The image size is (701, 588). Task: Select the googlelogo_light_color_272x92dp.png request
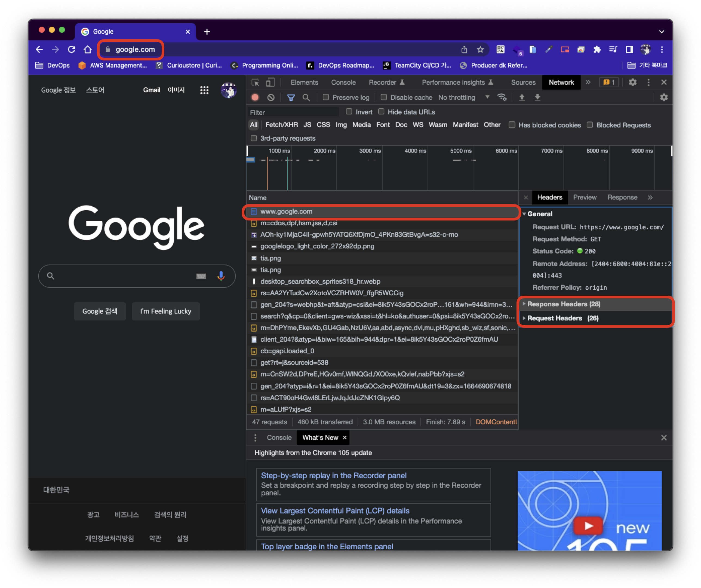(x=317, y=246)
